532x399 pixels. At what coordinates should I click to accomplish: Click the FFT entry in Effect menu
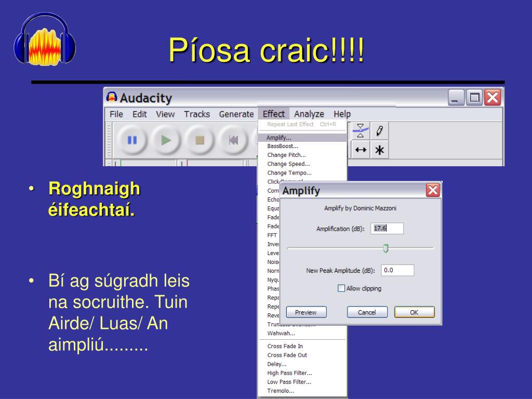272,235
